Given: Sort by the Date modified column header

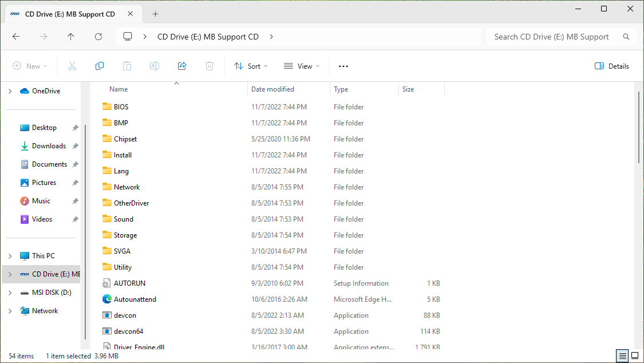Looking at the screenshot, I should pos(272,89).
